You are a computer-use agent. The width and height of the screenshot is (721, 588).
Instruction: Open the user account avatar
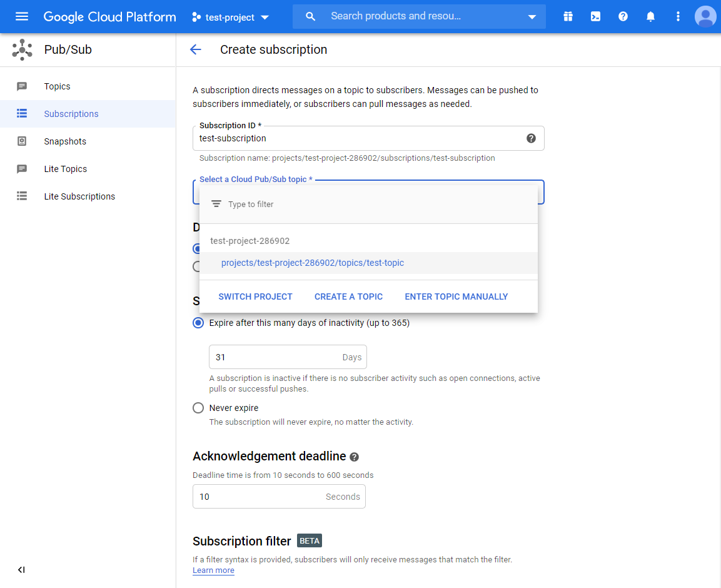pyautogui.click(x=705, y=16)
